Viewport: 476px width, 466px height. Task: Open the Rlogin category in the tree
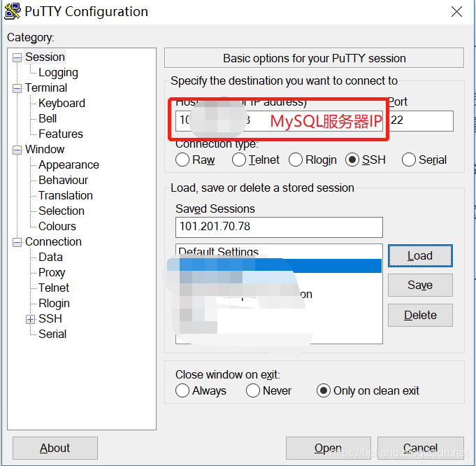54,303
